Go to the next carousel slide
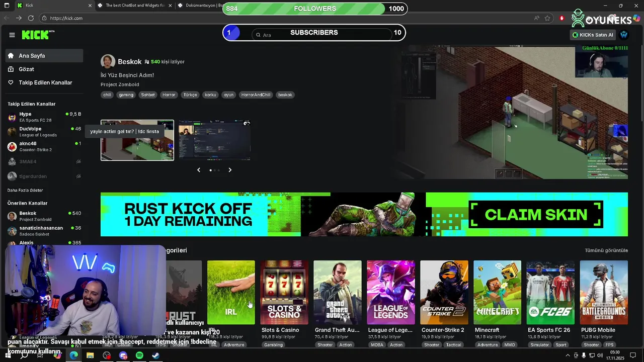This screenshot has height=362, width=644. 230,170
